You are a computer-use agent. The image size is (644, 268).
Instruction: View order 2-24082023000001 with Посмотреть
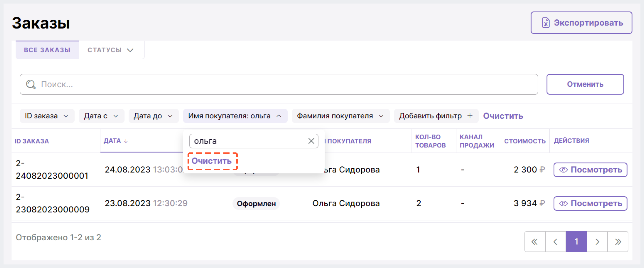590,170
